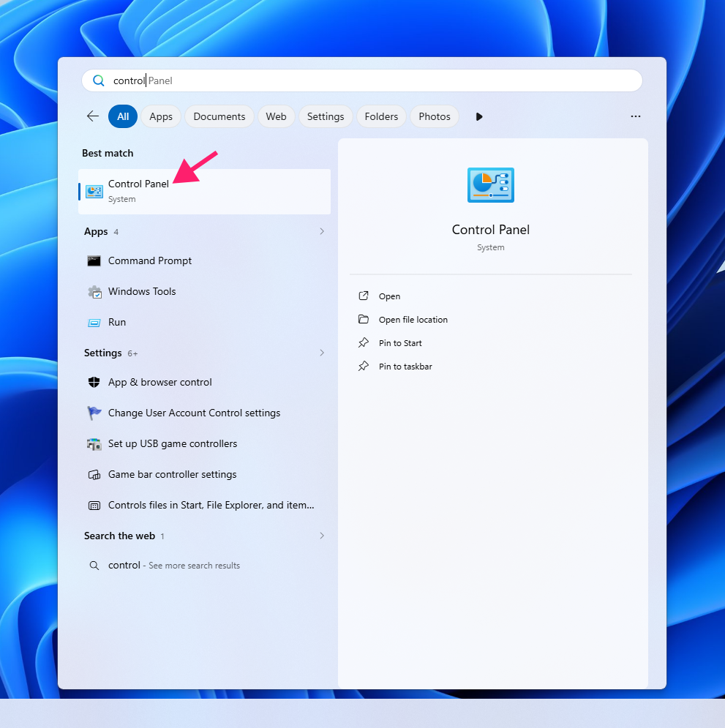Screen dimensions: 725x728
Task: Click the icon beside Controls files in Start
Action: point(94,506)
